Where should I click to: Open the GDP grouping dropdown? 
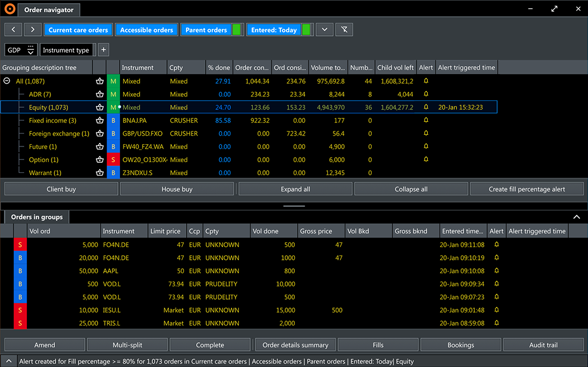31,49
